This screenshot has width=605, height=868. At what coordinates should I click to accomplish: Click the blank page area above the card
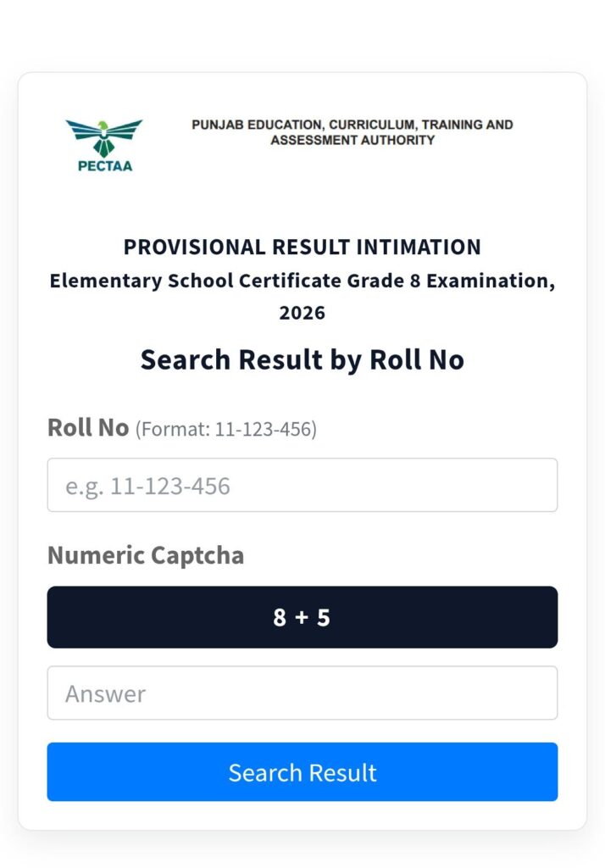[302, 34]
